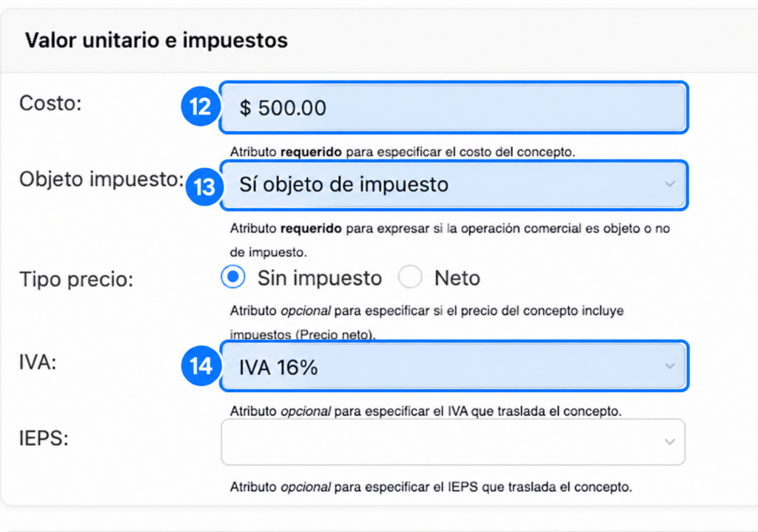The width and height of the screenshot is (758, 532).
Task: Open the empty IEPS dropdown
Action: coord(453,442)
